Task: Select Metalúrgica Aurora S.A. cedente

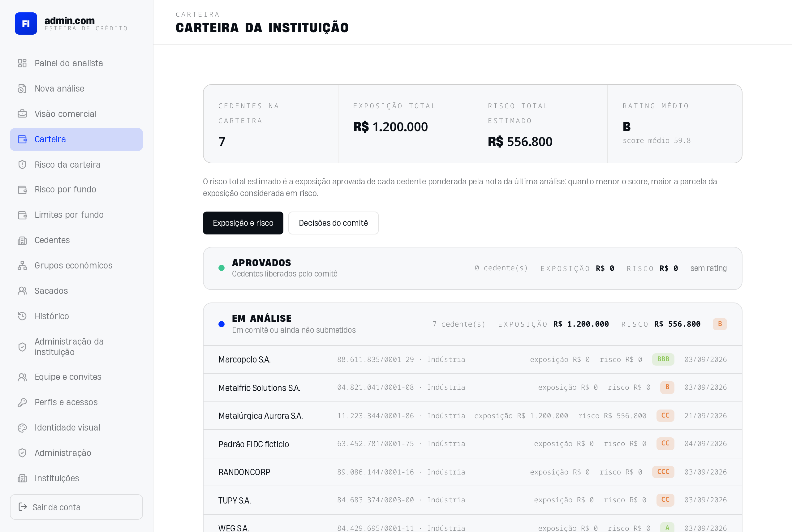Action: (x=472, y=416)
